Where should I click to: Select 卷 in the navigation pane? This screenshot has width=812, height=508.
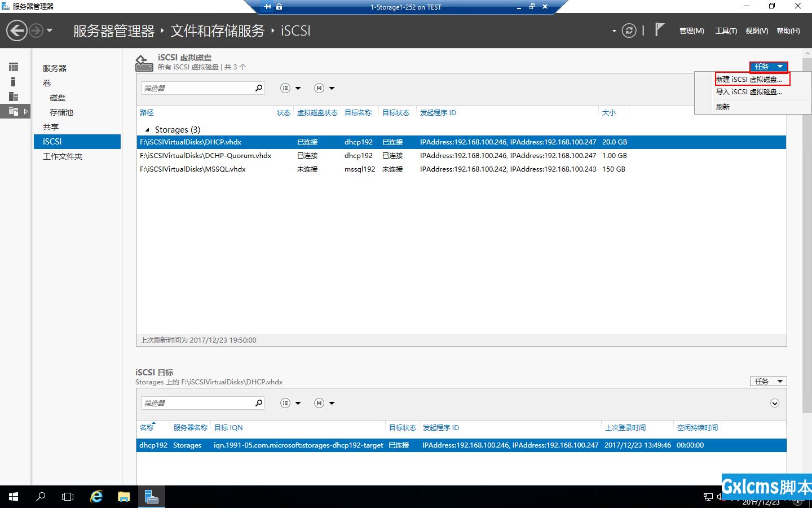[47, 83]
